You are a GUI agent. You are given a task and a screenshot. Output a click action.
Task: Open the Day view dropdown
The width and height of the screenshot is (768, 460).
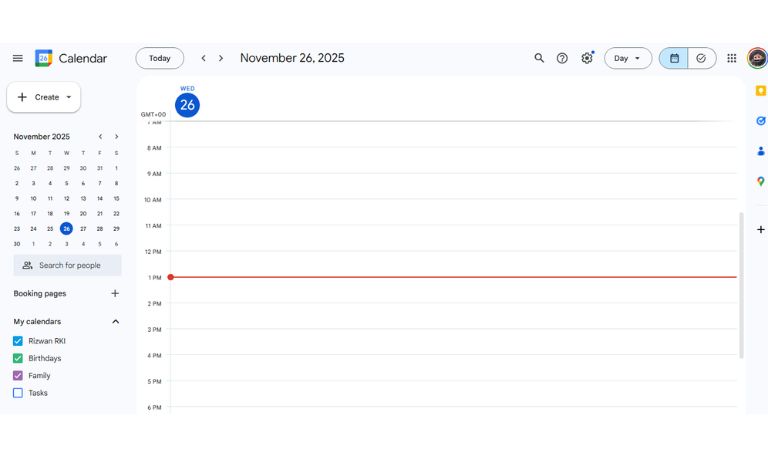[x=628, y=58]
